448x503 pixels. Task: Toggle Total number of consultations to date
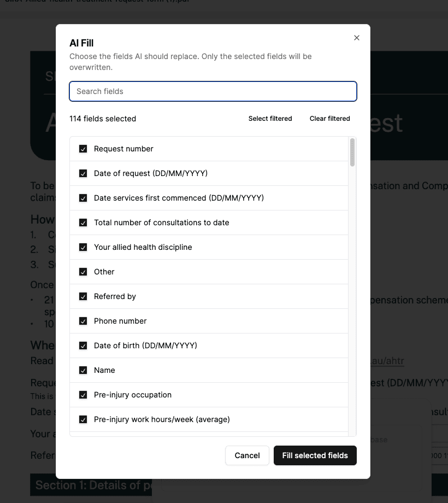point(83,222)
